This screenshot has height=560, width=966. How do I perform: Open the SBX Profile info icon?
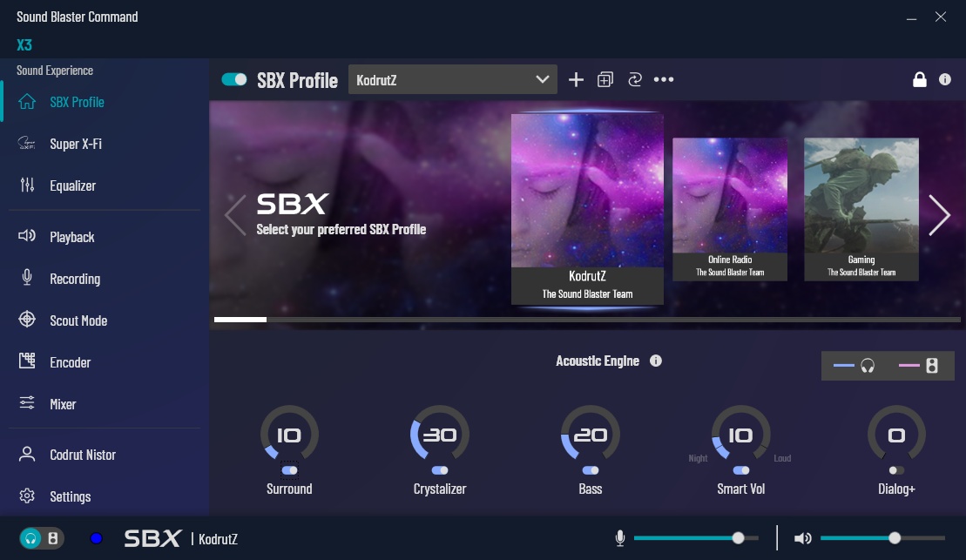(944, 79)
